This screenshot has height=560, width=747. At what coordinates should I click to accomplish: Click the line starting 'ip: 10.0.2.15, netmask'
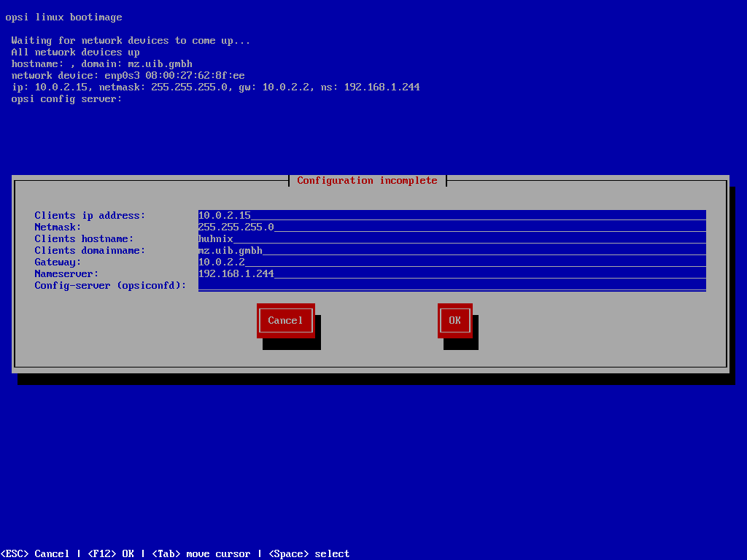215,87
